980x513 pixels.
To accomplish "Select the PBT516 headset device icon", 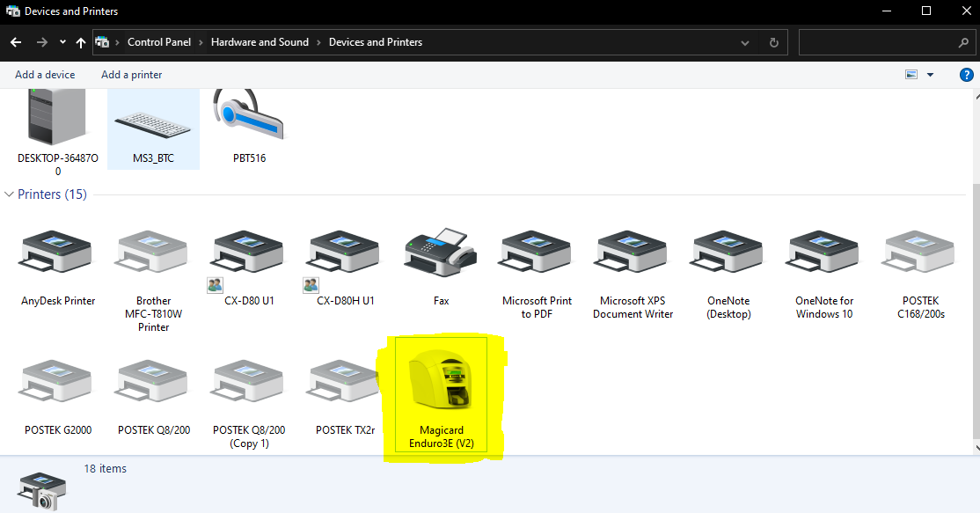I will coord(248,114).
